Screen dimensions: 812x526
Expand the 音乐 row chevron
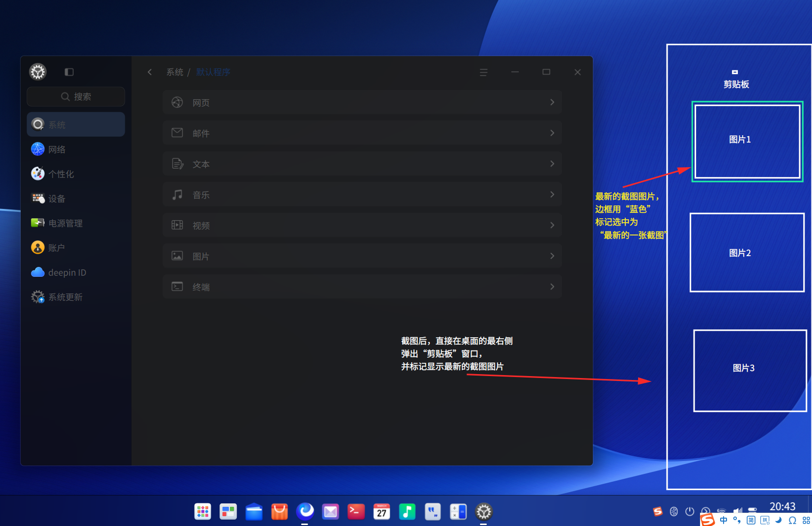coord(552,194)
